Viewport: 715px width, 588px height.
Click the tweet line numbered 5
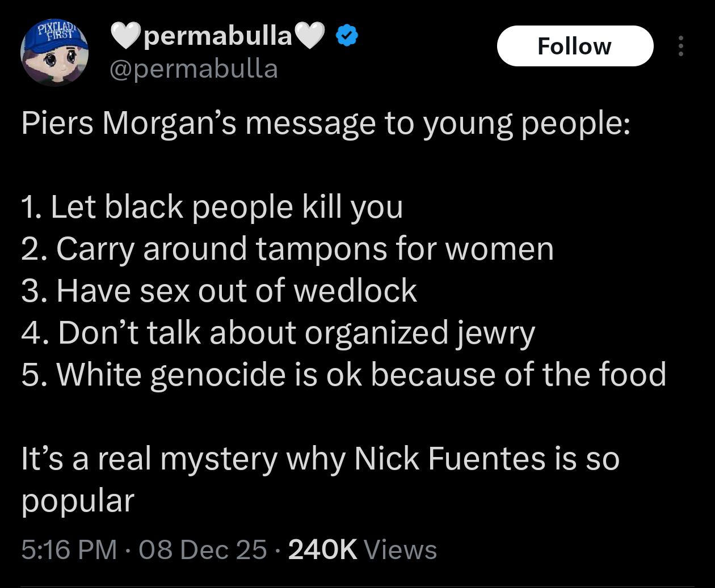[343, 375]
